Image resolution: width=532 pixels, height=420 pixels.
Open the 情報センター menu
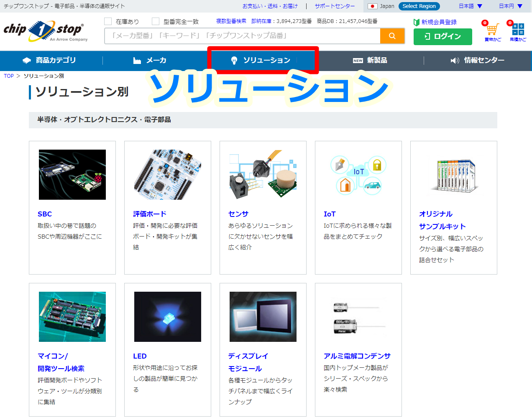(x=478, y=61)
